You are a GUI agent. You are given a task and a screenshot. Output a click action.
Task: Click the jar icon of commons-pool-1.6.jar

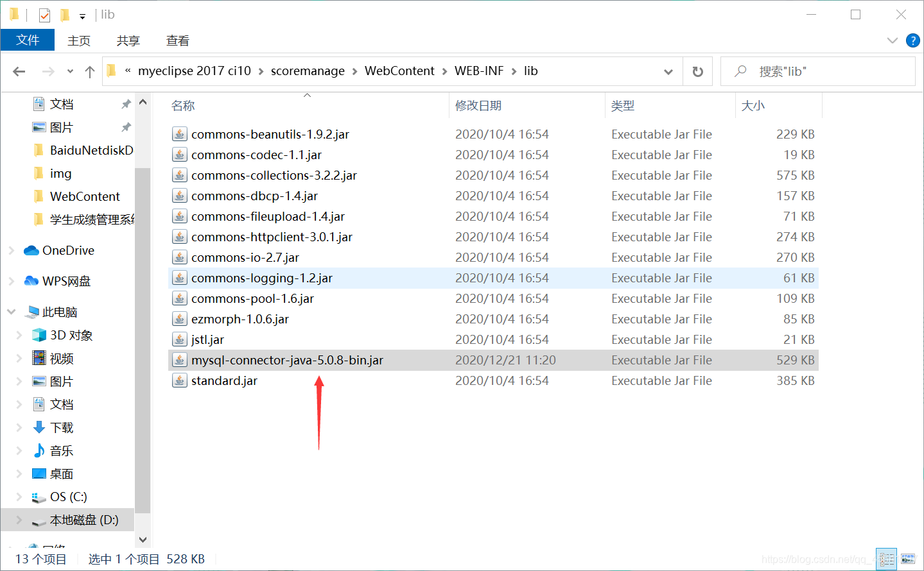point(180,298)
